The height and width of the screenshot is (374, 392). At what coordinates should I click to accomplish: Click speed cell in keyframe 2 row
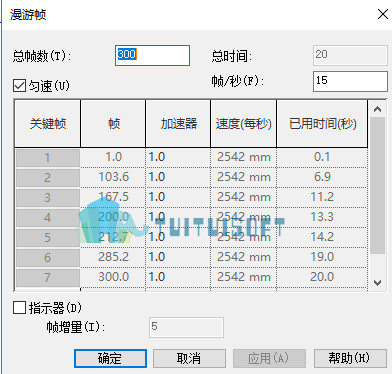click(243, 177)
